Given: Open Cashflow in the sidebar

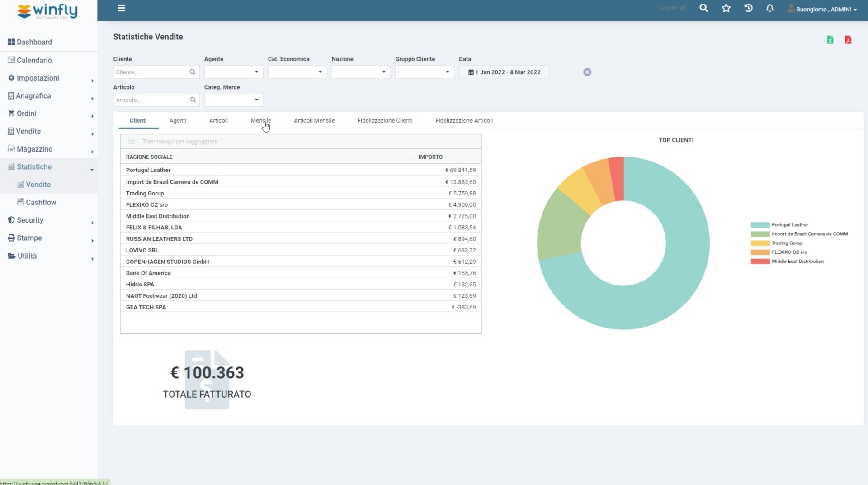Looking at the screenshot, I should coord(41,202).
